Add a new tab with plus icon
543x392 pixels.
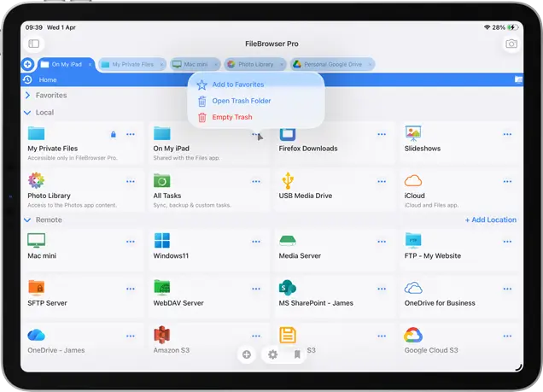click(27, 64)
